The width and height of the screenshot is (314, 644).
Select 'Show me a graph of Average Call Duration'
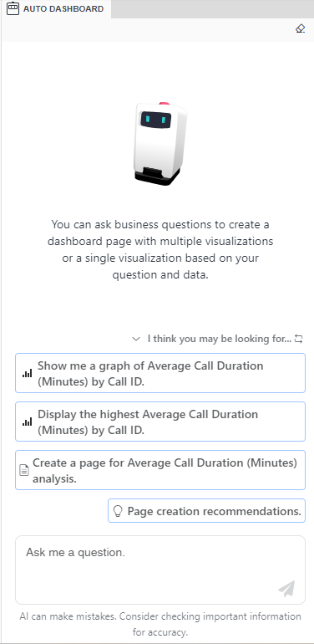160,373
